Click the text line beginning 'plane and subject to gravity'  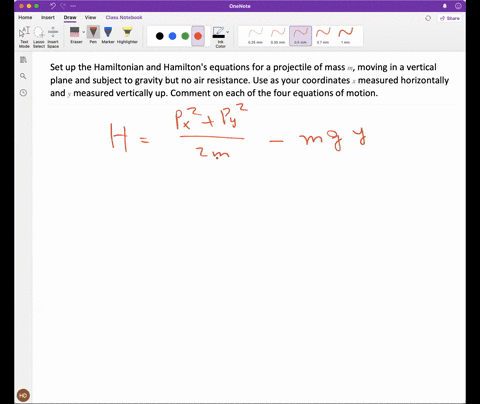click(249, 80)
